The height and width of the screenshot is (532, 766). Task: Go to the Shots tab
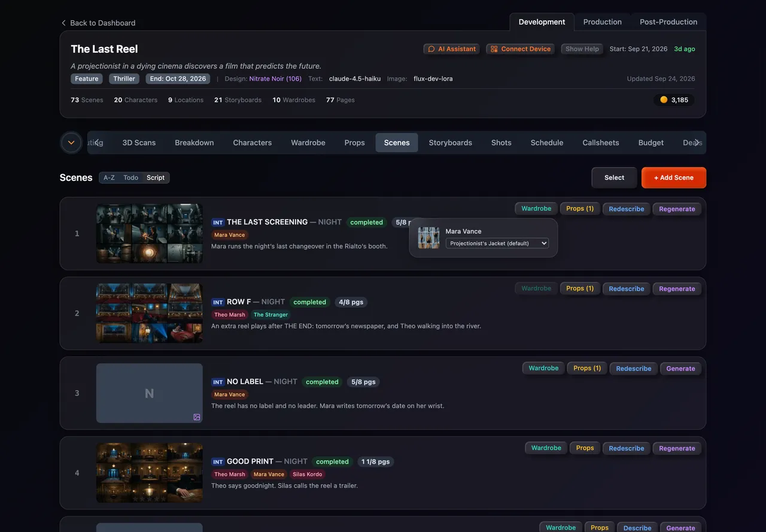click(x=501, y=142)
